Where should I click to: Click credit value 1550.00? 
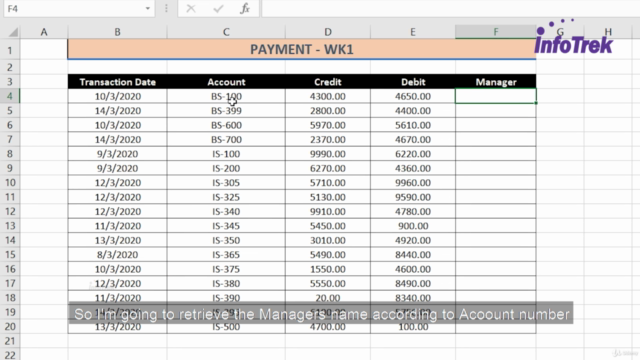click(328, 269)
